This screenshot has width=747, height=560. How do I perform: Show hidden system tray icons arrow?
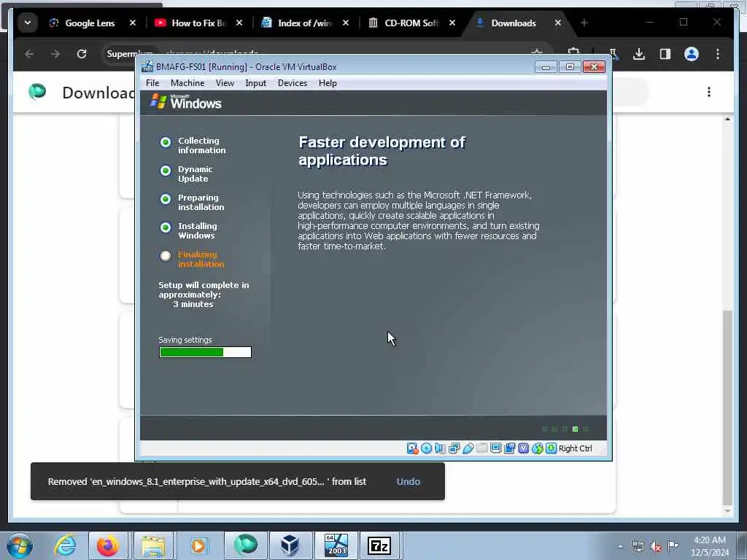(x=620, y=546)
